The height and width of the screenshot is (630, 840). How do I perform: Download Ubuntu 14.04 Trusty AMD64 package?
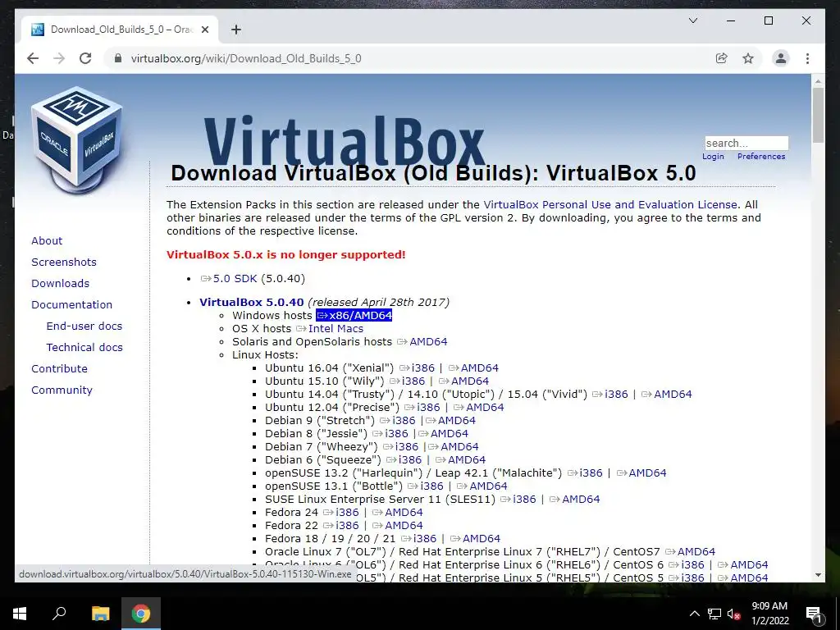666,395
